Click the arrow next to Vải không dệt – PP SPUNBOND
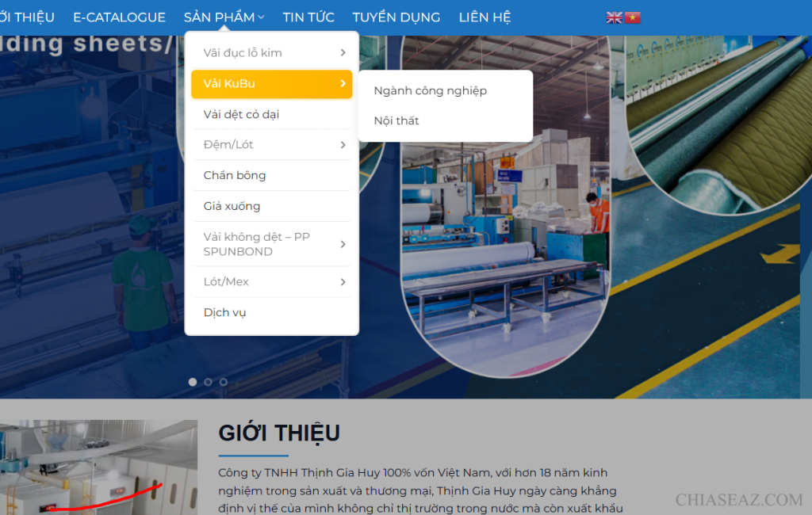Image resolution: width=812 pixels, height=515 pixels. (x=344, y=243)
